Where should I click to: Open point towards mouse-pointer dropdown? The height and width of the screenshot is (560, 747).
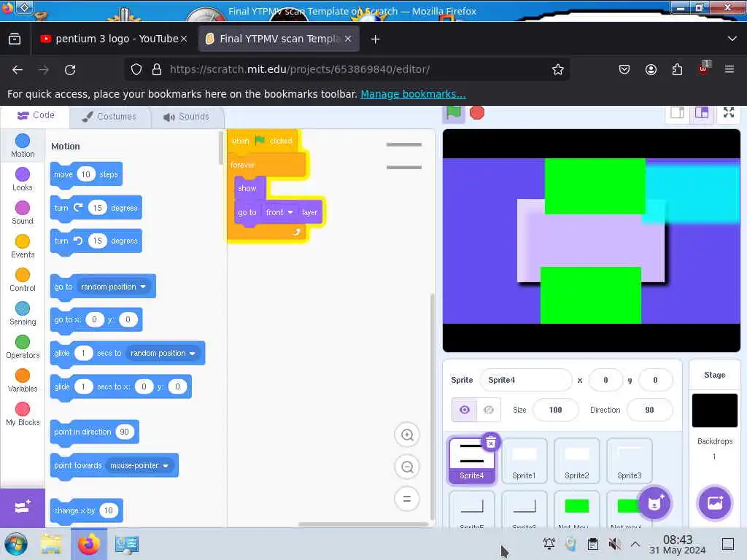139,465
